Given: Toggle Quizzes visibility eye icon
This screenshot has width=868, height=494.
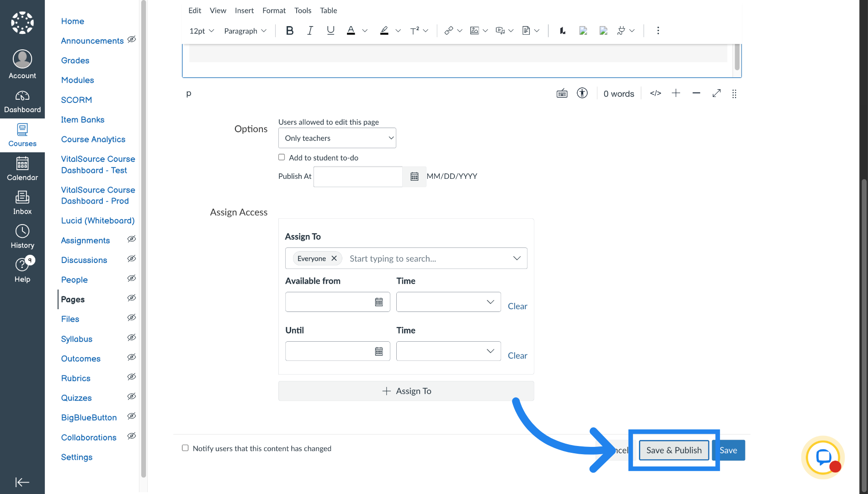Looking at the screenshot, I should click(132, 397).
